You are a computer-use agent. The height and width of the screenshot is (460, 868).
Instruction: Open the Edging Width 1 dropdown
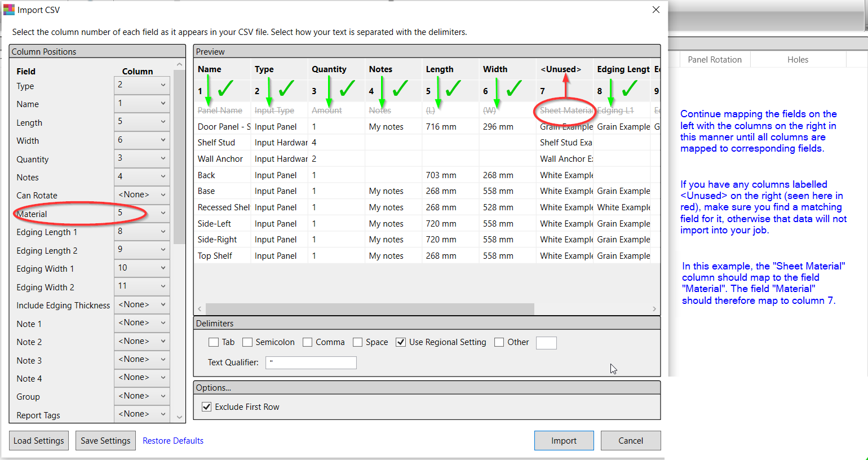(142, 268)
